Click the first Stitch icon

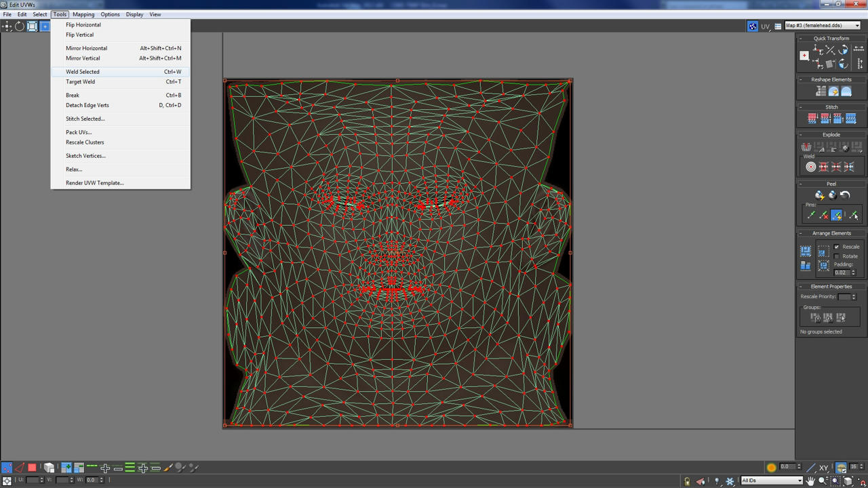click(812, 119)
